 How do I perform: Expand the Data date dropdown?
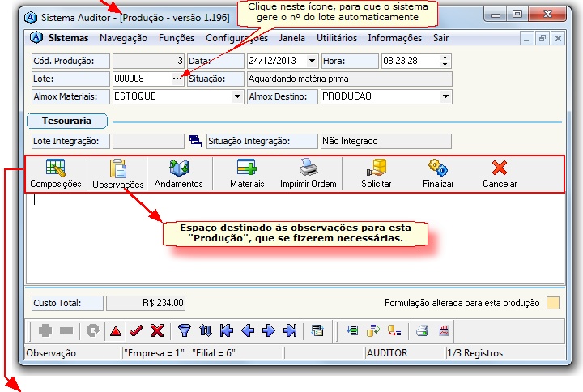[x=312, y=61]
